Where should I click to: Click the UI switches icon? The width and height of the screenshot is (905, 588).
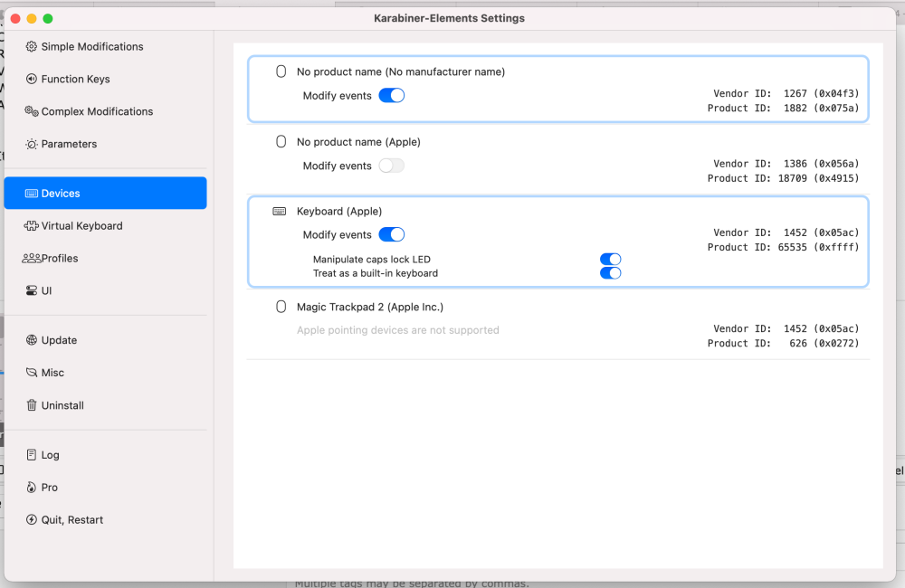(x=31, y=290)
